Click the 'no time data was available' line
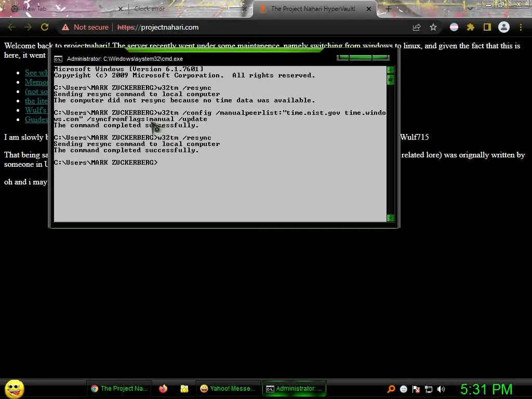The height and width of the screenshot is (399, 532). (184, 100)
